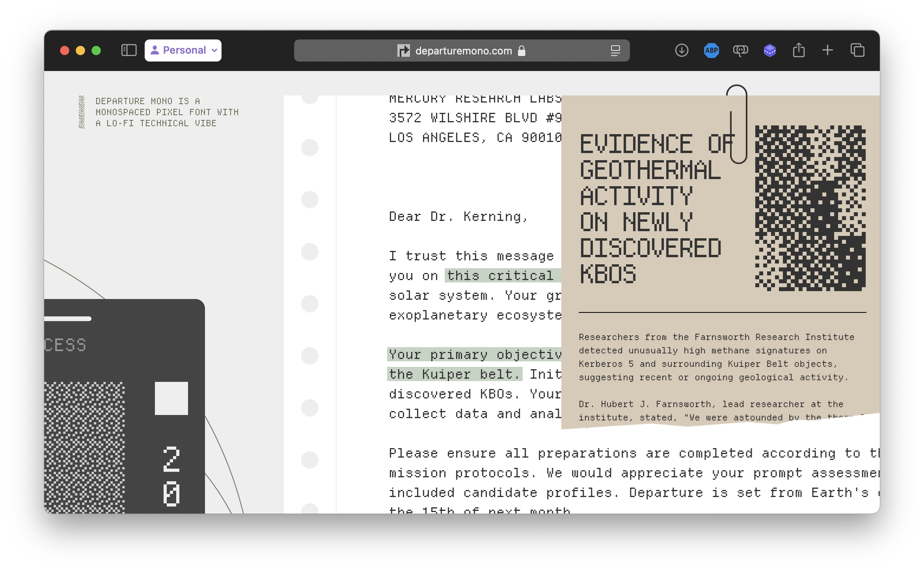This screenshot has height=572, width=924.
Task: Open the downloads indicator icon
Action: click(x=680, y=50)
